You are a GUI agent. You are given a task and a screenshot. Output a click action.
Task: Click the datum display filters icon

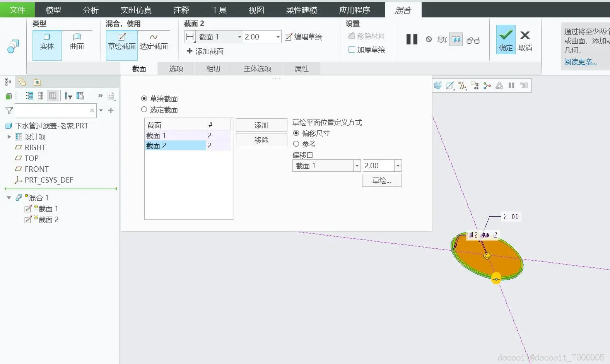(x=462, y=85)
